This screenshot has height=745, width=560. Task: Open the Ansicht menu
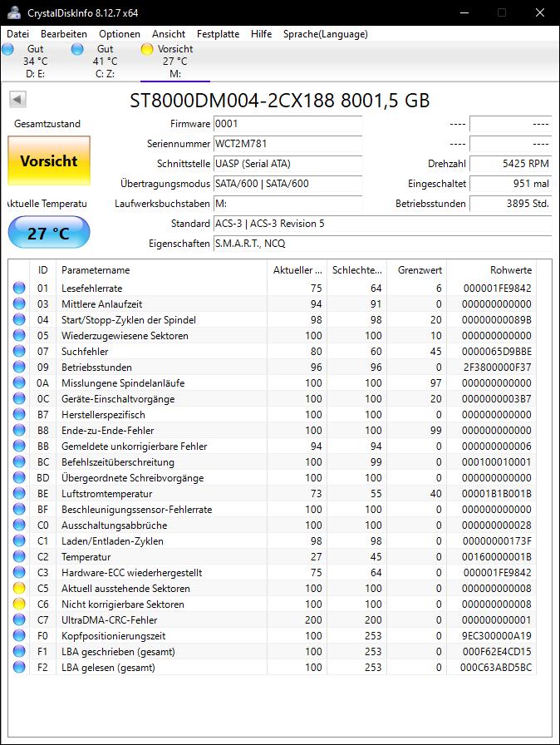(169, 34)
